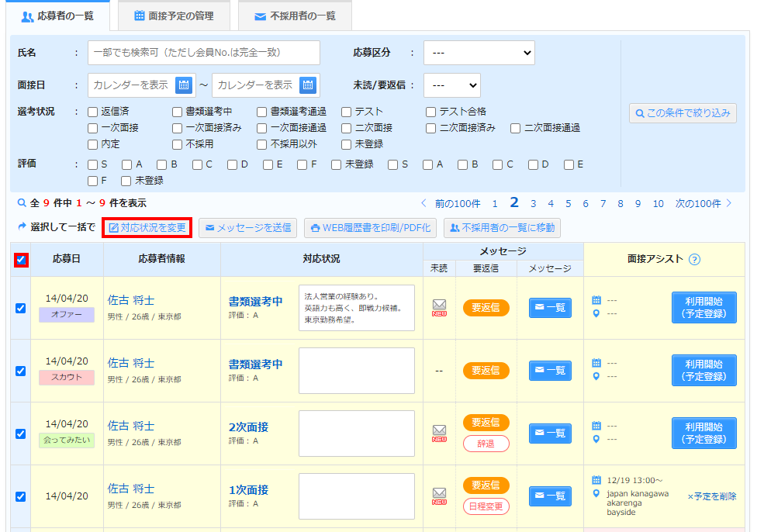Click memo box with 法人営業の経験あり
The image size is (757, 532).
pos(357,308)
